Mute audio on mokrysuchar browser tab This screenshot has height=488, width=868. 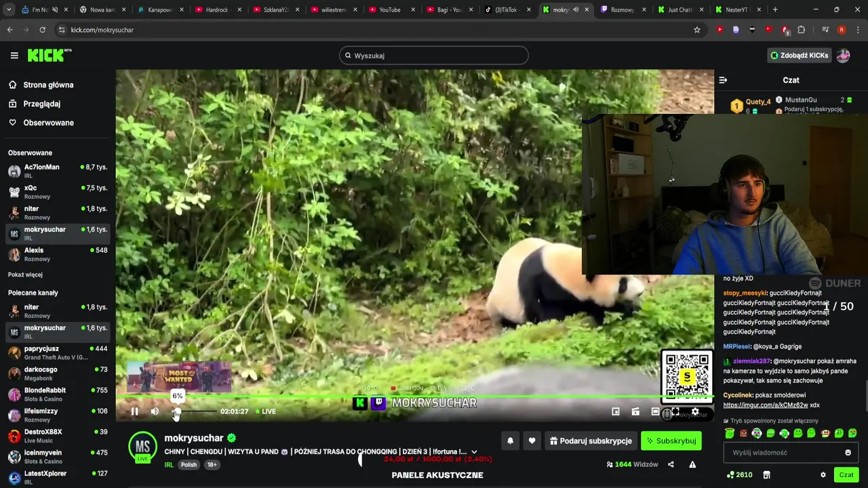(576, 9)
